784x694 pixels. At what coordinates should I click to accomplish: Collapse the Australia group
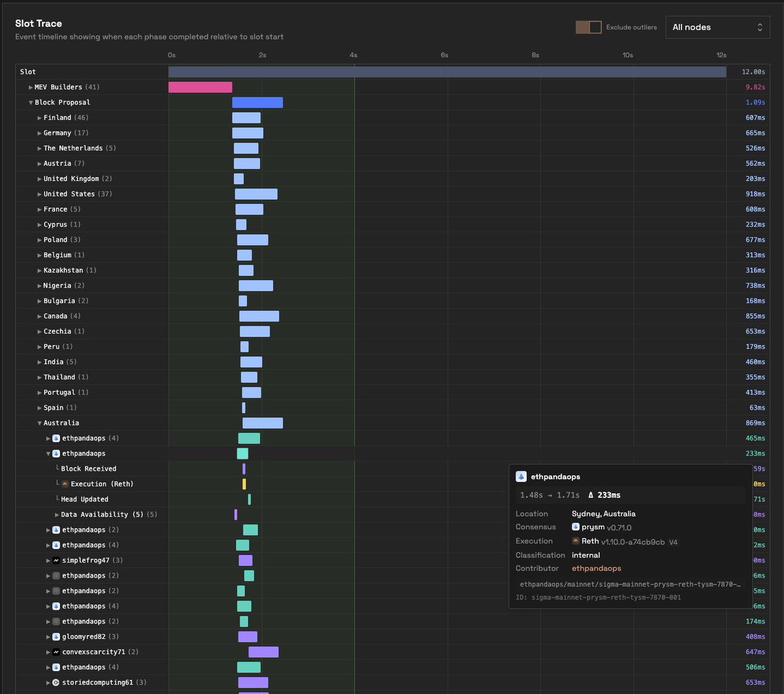click(x=39, y=423)
